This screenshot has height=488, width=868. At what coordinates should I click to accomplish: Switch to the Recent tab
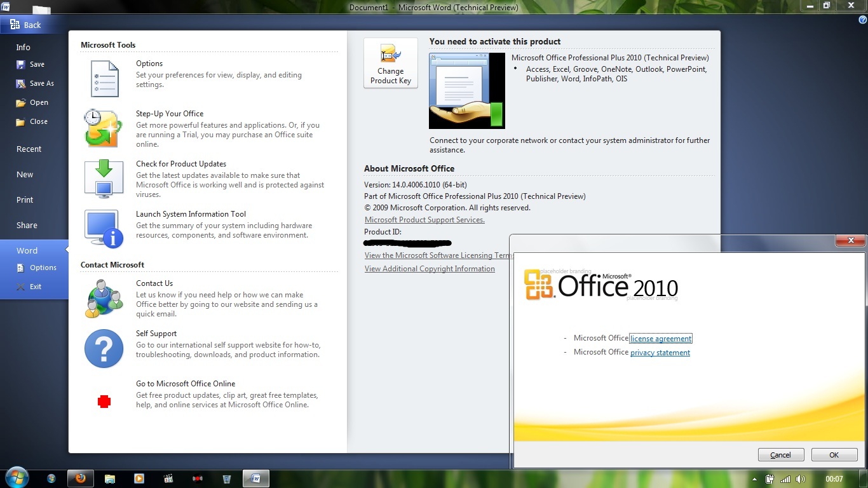click(29, 149)
